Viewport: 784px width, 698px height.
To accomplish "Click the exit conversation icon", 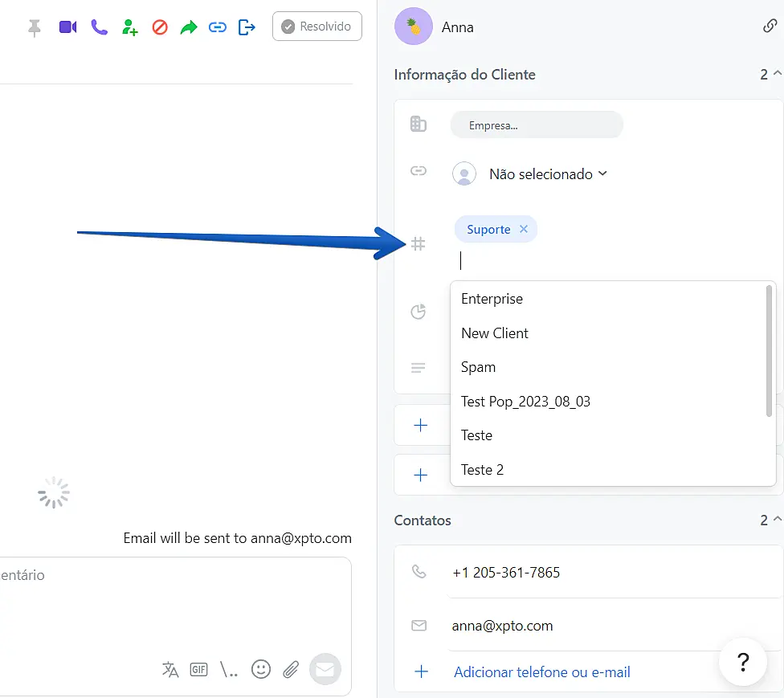I will pos(247,27).
